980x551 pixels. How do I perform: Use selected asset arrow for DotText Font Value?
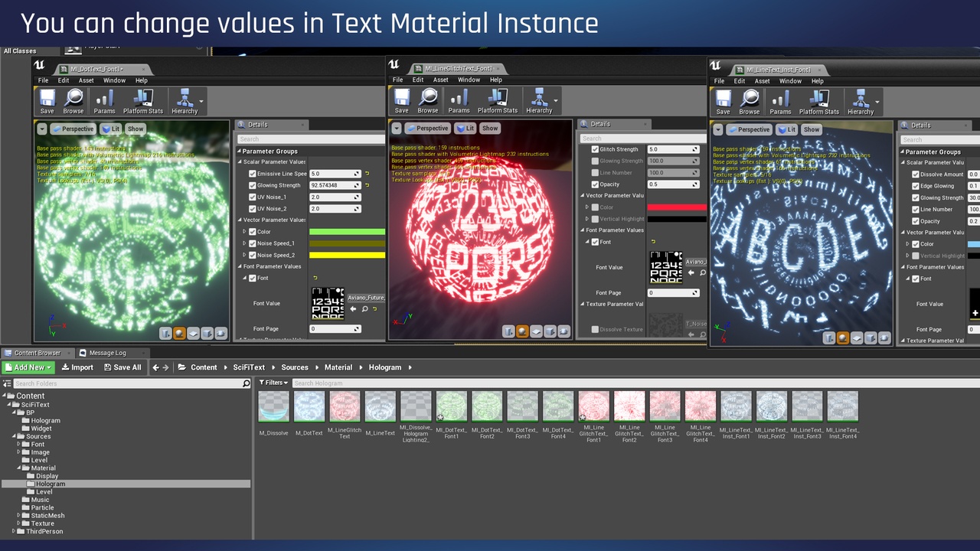353,309
